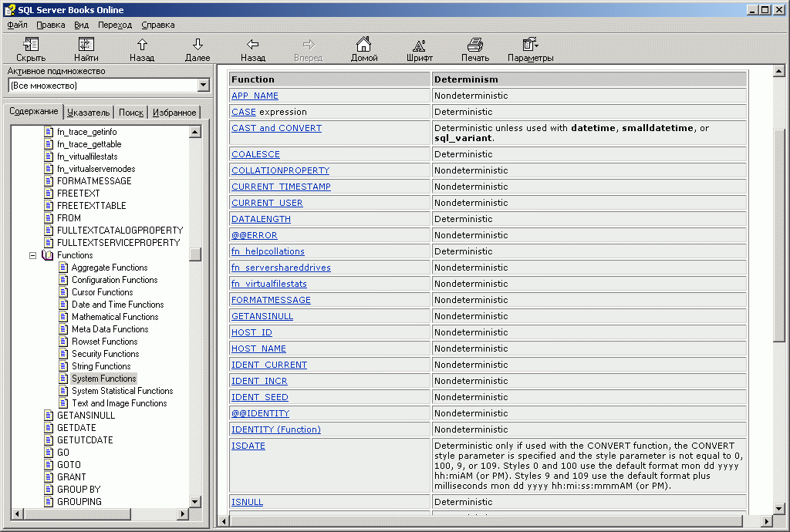790x532 pixels.
Task: Open the APP_NAME link
Action: 255,96
